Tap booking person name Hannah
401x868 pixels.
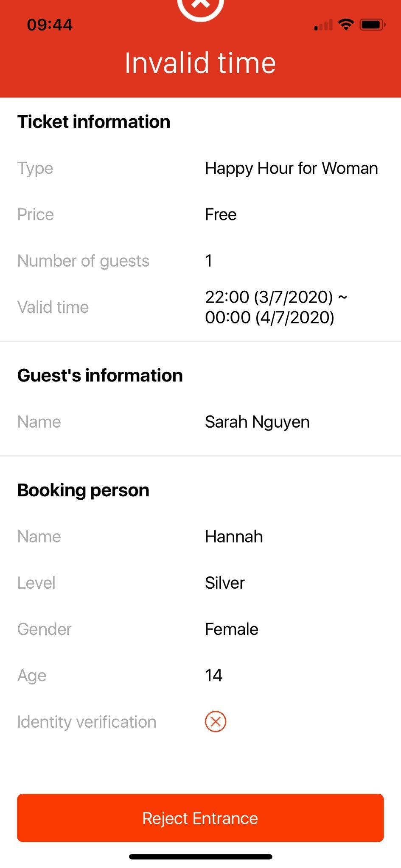click(234, 537)
